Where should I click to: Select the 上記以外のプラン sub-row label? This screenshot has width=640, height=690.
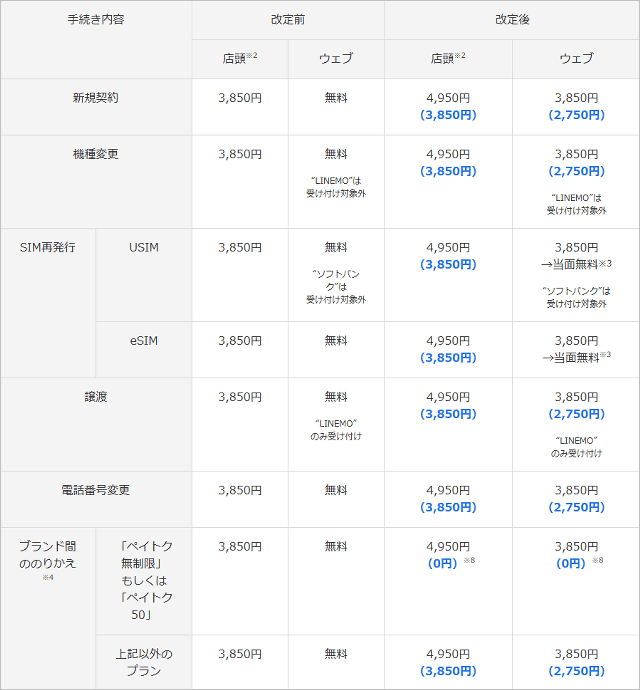point(144,662)
